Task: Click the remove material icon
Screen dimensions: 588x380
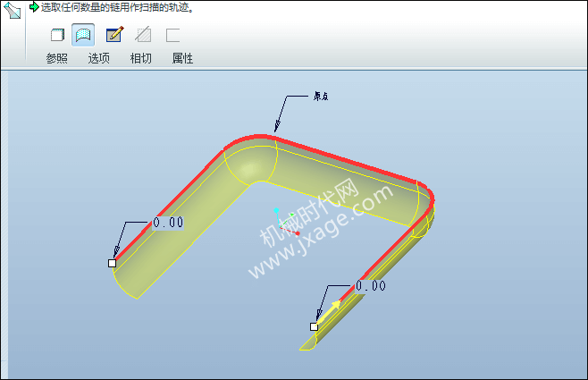Action: tap(143, 35)
